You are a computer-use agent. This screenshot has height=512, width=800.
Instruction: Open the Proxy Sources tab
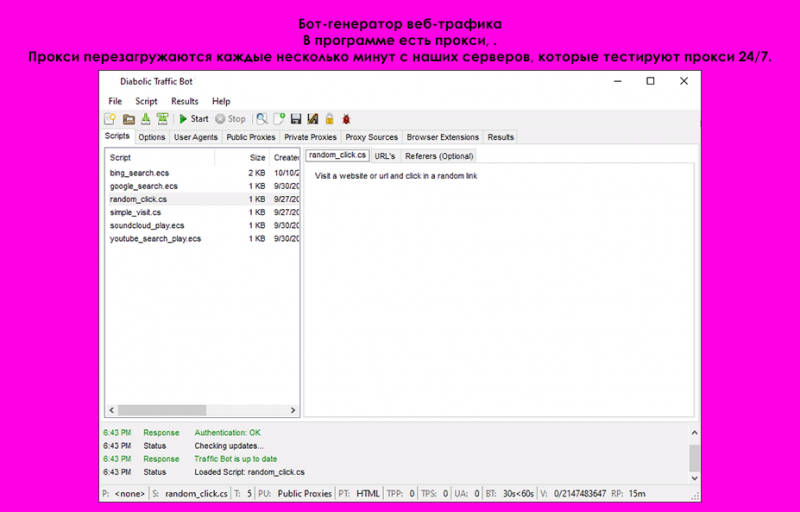click(371, 137)
